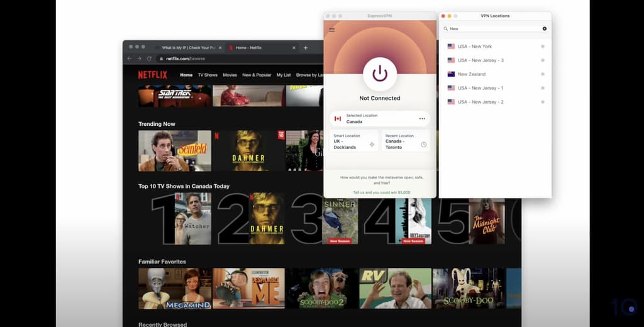Clear the VPN Locations search text

click(545, 29)
